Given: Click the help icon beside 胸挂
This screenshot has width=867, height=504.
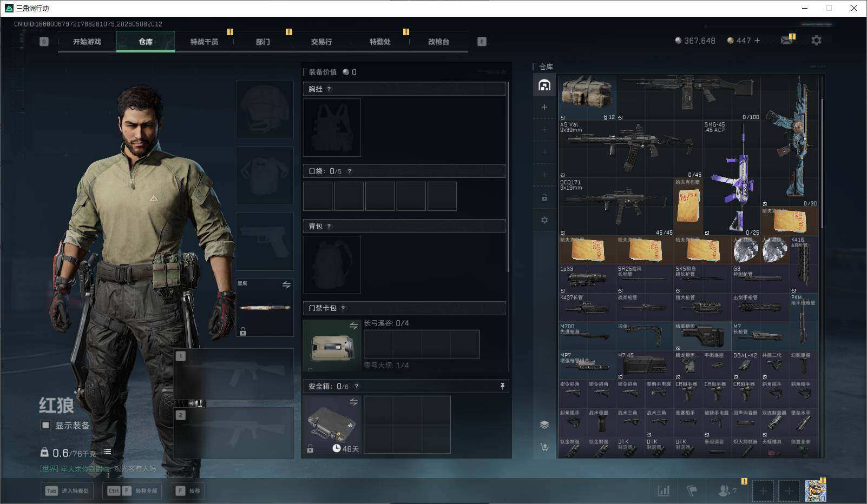Looking at the screenshot, I should (x=329, y=89).
